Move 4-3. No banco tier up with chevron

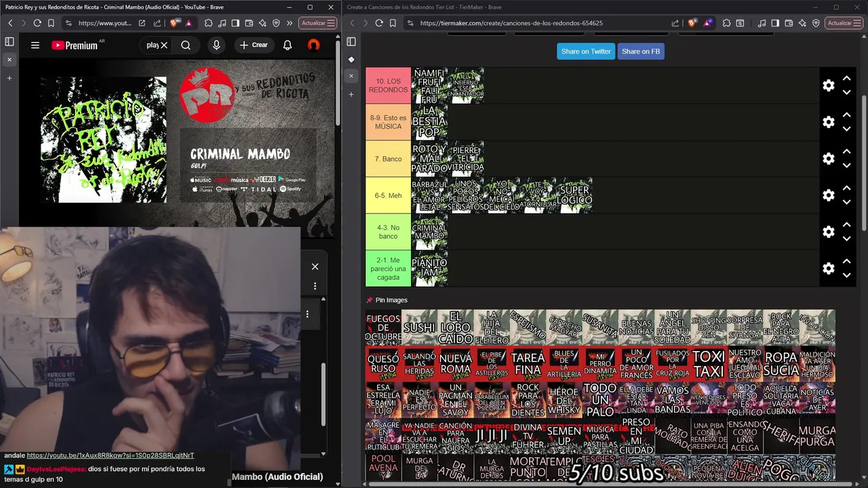point(846,225)
